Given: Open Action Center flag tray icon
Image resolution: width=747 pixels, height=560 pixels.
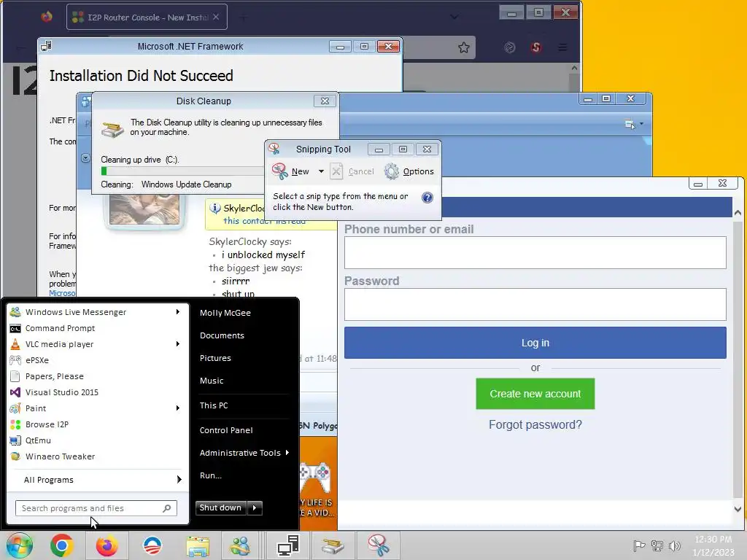Looking at the screenshot, I should click(639, 545).
